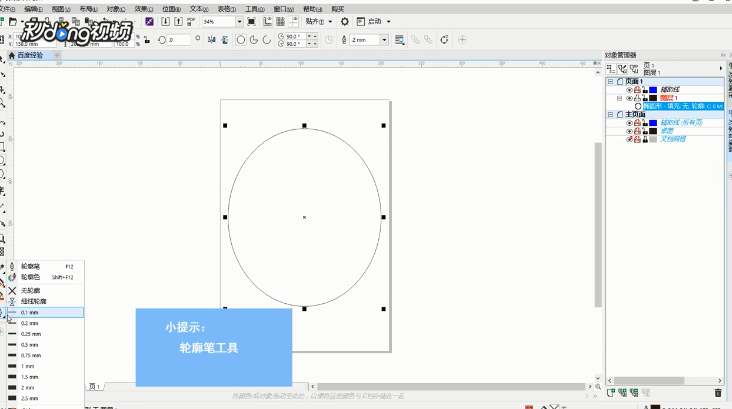Click the mirror horizontally icon
Image resolution: width=732 pixels, height=409 pixels.
pos(211,40)
